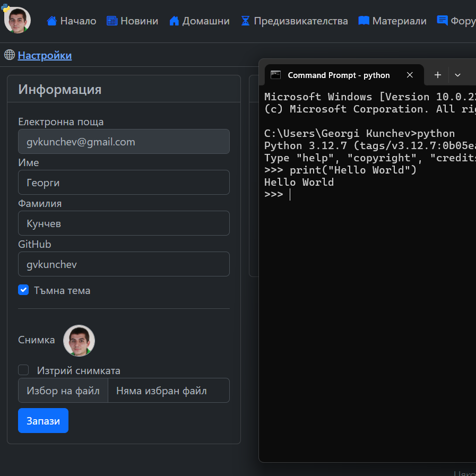This screenshot has height=476, width=476.
Task: Click the hourglass icon for Предизвикателства
Action: coord(245,21)
